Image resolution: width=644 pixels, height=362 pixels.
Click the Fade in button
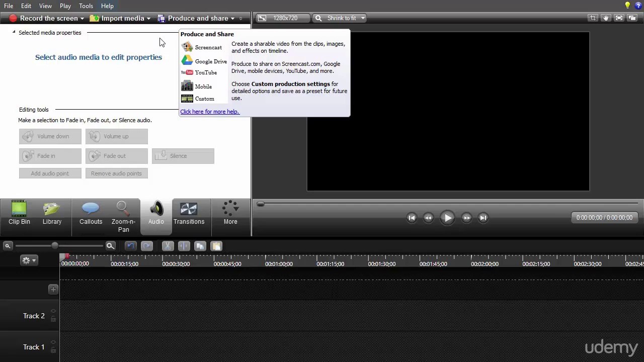[50, 156]
